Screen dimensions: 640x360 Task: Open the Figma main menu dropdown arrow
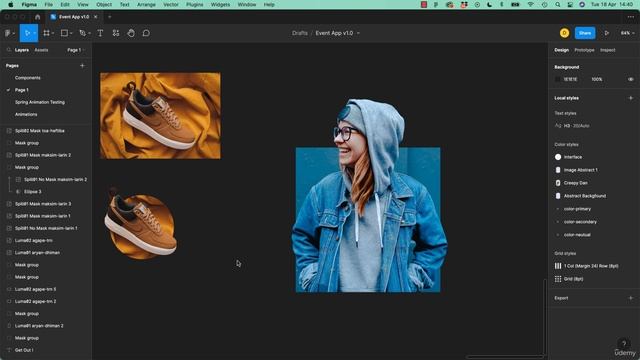(13, 33)
